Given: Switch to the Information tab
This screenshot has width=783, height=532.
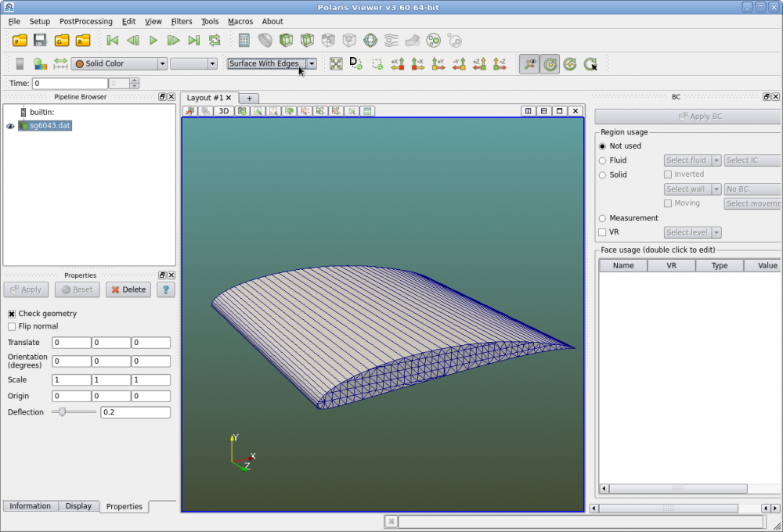Looking at the screenshot, I should point(31,506).
